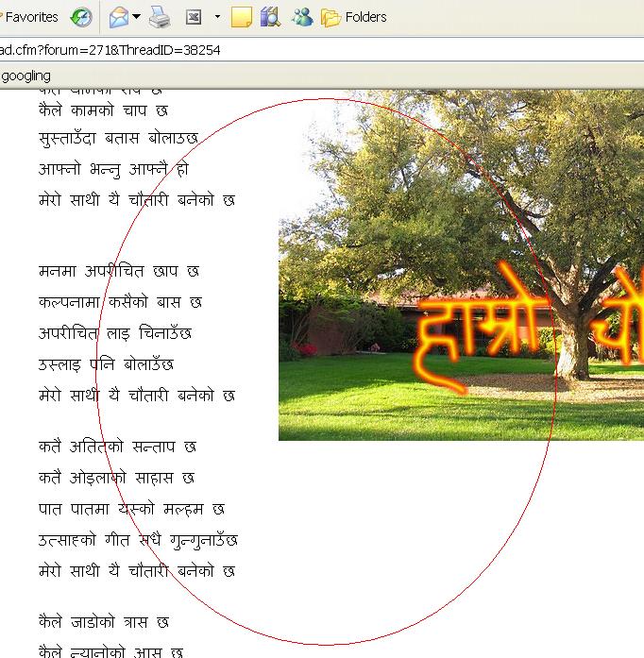
Task: Print the page using printer icon
Action: 160,17
